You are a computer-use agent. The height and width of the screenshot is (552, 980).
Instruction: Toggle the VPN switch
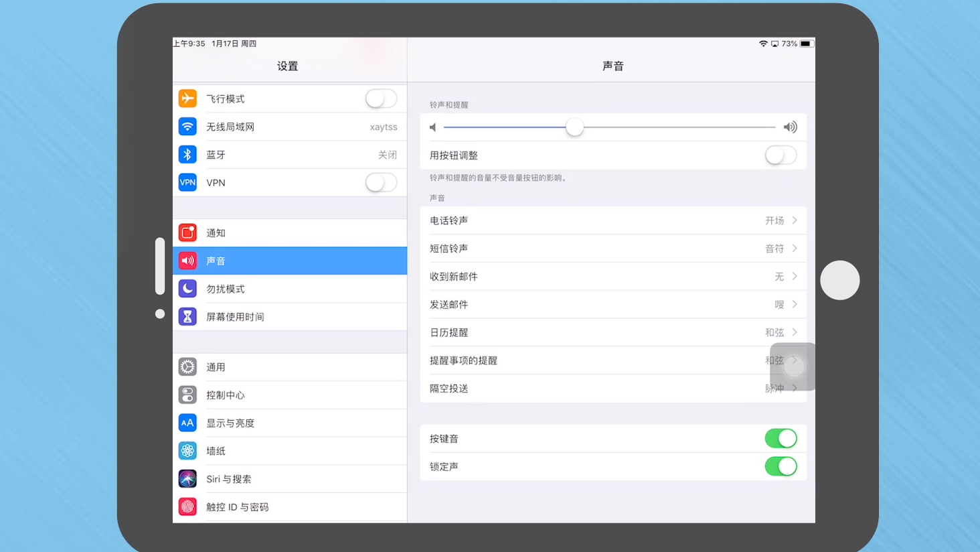(381, 182)
